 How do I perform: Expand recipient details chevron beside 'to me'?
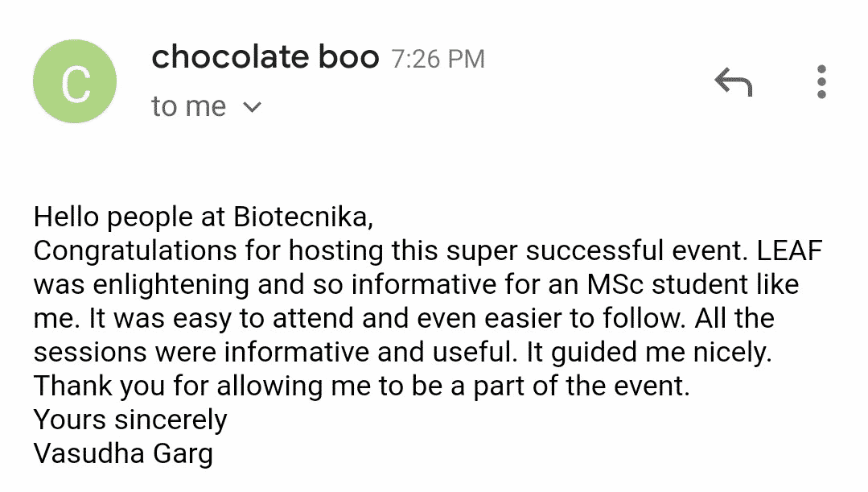pyautogui.click(x=252, y=107)
